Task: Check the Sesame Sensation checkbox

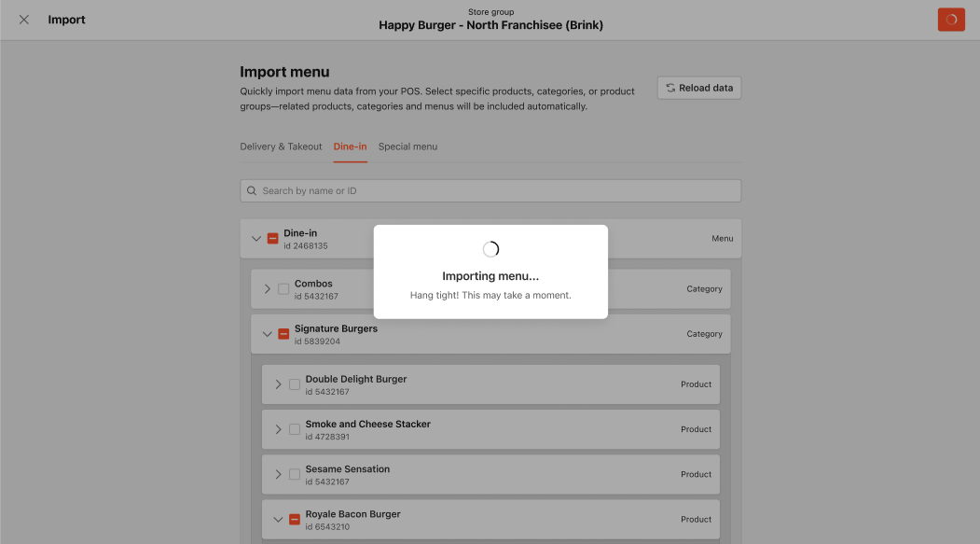Action: point(295,475)
